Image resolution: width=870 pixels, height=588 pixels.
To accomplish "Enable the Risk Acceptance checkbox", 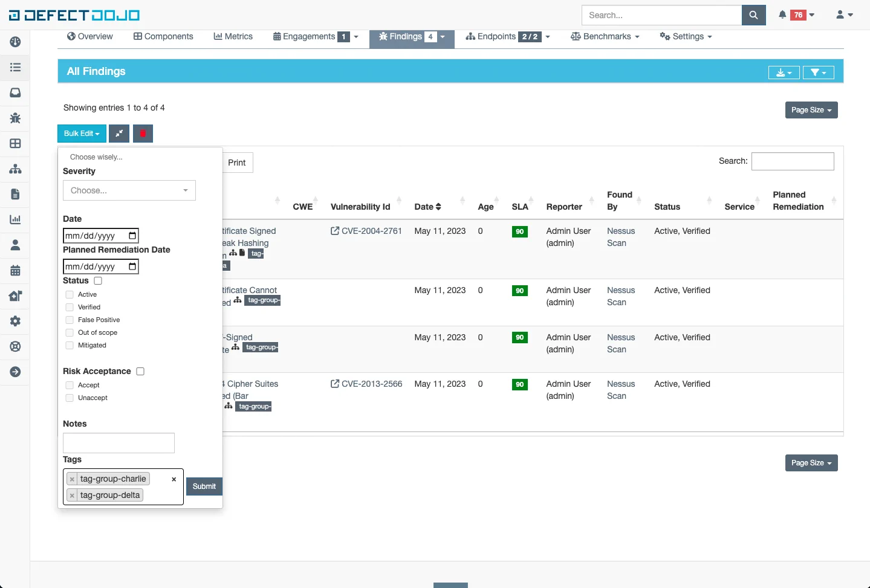I will click(140, 371).
